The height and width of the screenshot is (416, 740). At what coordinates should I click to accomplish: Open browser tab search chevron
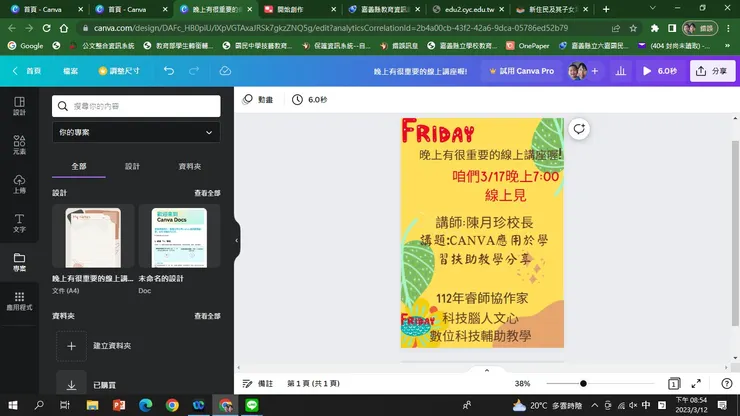(653, 8)
